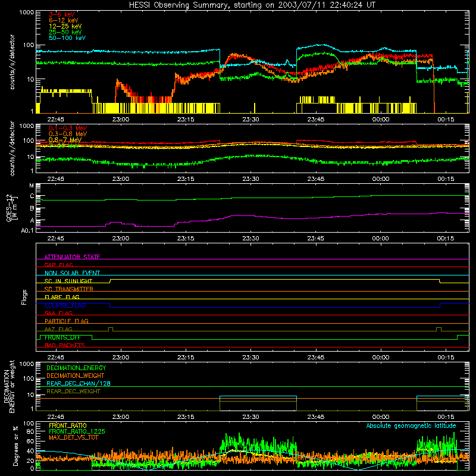Click the Flags y-axis label

click(x=24, y=297)
